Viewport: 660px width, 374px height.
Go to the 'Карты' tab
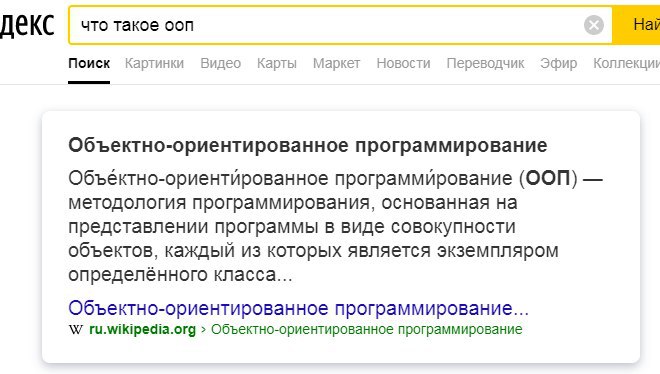coord(277,64)
